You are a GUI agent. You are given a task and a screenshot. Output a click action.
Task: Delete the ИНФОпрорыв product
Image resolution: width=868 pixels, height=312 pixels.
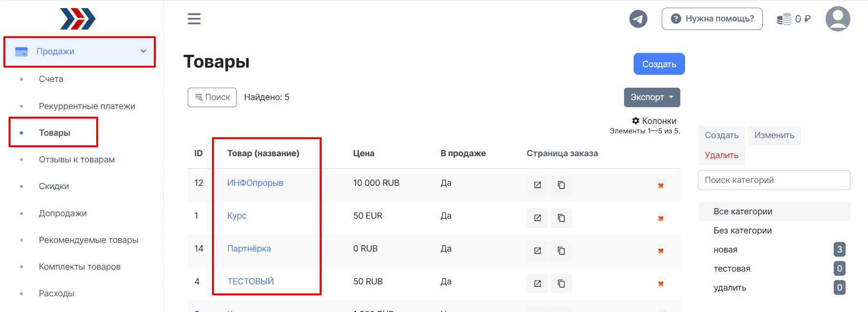point(661,185)
